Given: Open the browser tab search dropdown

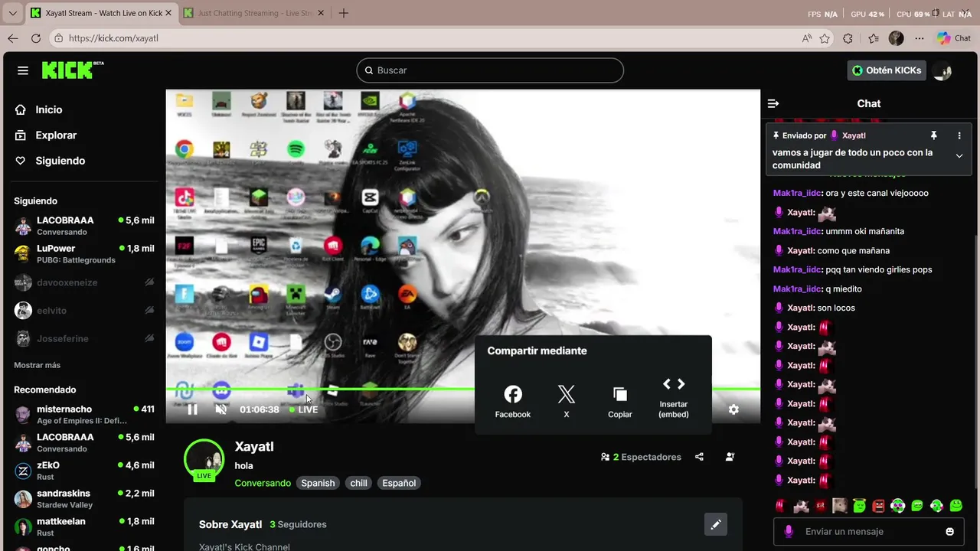Looking at the screenshot, I should tap(12, 13).
